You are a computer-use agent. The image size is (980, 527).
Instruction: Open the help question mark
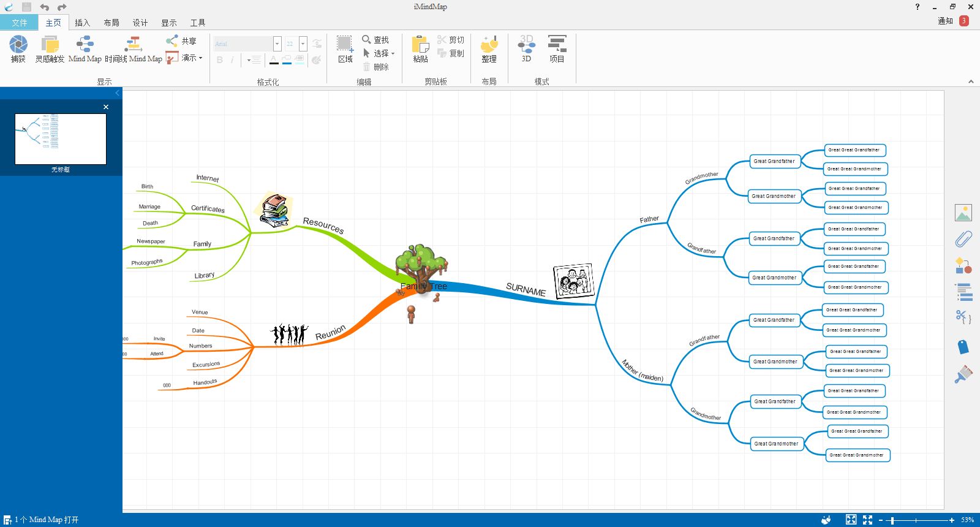(917, 7)
